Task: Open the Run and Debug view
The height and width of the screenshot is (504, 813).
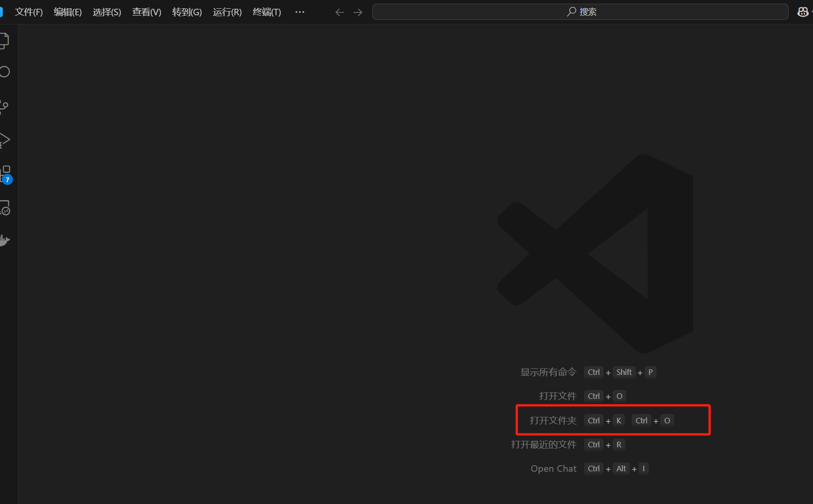Action: point(5,140)
